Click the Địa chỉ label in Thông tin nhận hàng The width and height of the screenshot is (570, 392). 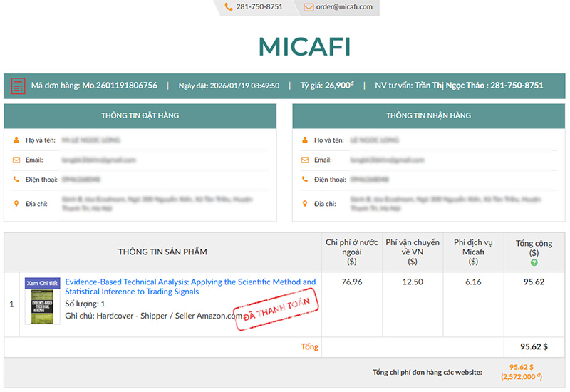[x=325, y=204]
